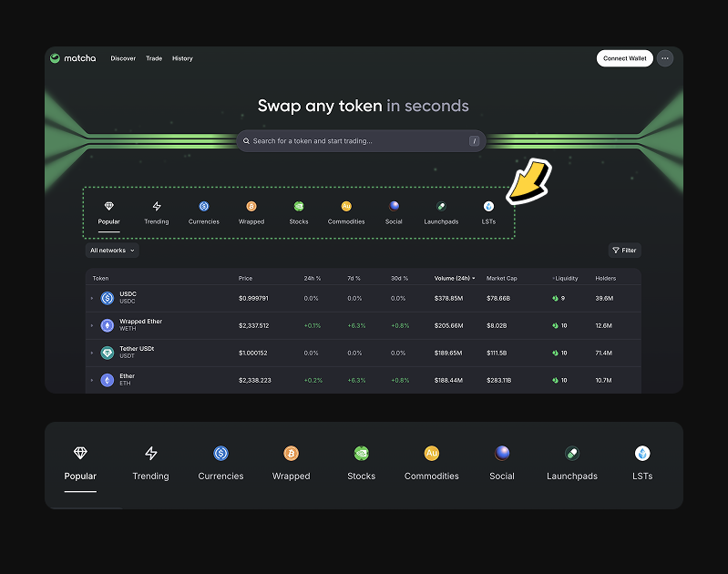The width and height of the screenshot is (728, 574).
Task: Click the USDC price $0.999791
Action: pyautogui.click(x=253, y=298)
